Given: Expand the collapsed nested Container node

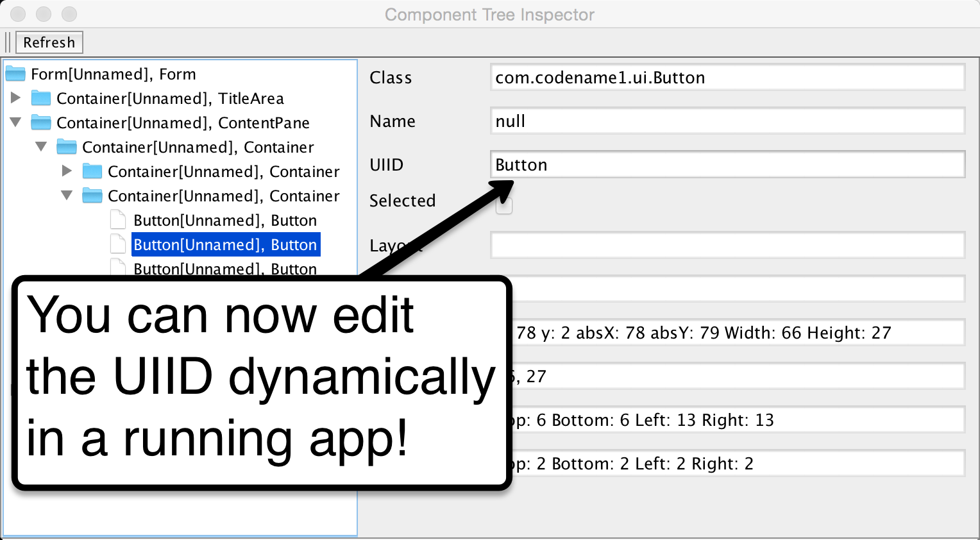Looking at the screenshot, I should tap(67, 171).
